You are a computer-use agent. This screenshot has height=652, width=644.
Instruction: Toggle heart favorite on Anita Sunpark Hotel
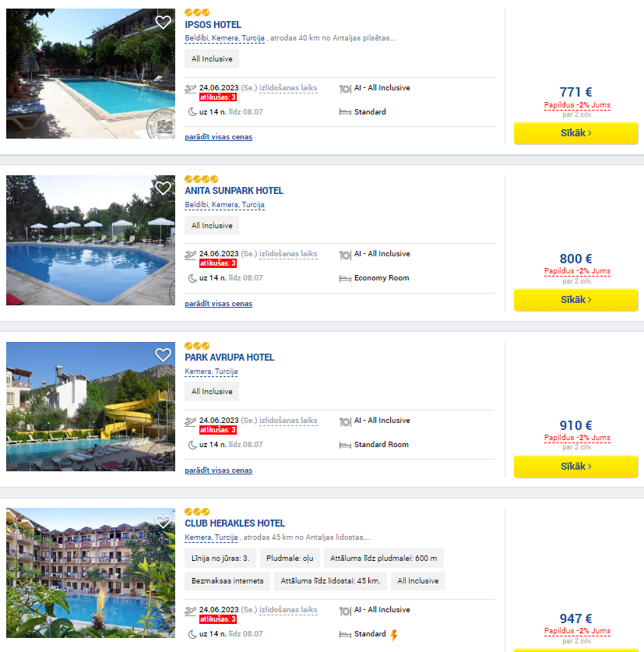[163, 189]
